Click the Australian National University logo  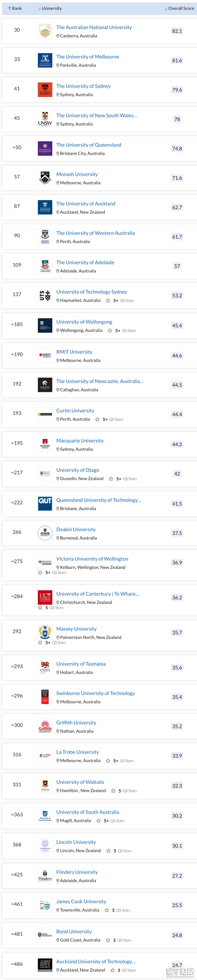coord(45,31)
